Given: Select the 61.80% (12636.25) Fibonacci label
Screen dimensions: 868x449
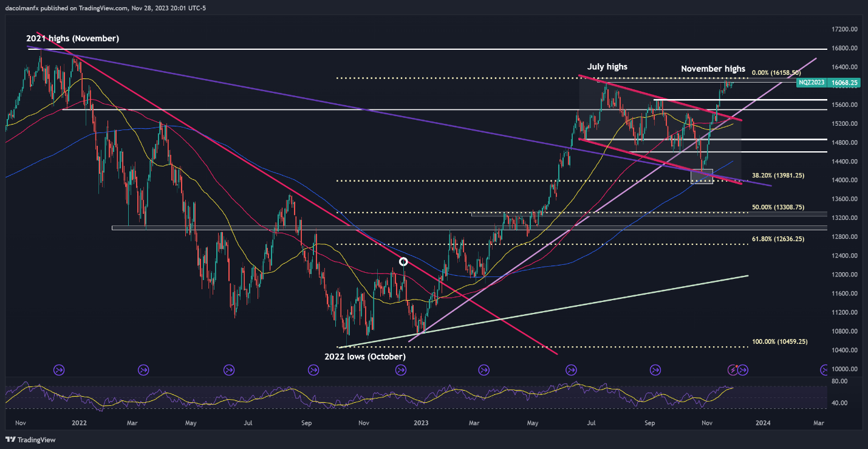Looking at the screenshot, I should (778, 239).
